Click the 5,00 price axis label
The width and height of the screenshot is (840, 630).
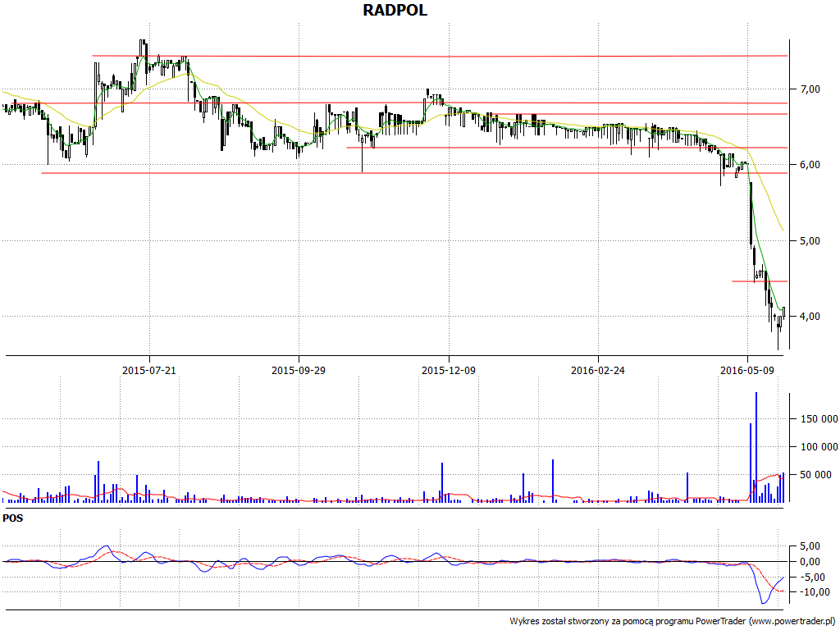[x=810, y=240]
